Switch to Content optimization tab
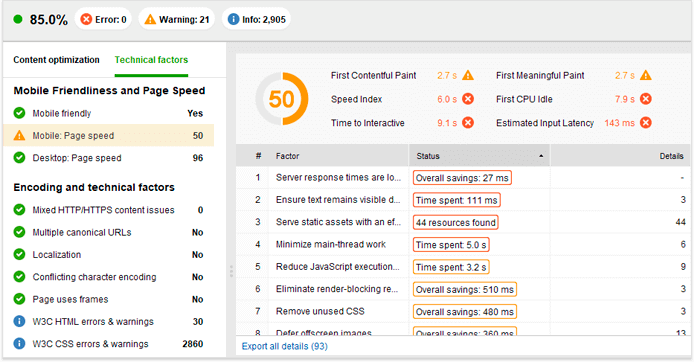 tap(56, 60)
